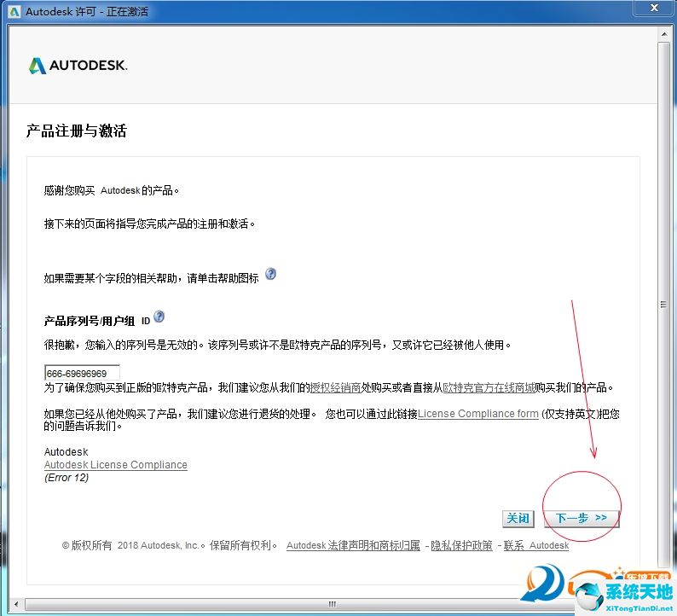Click the help icon after 请单击帮助图标

click(270, 274)
